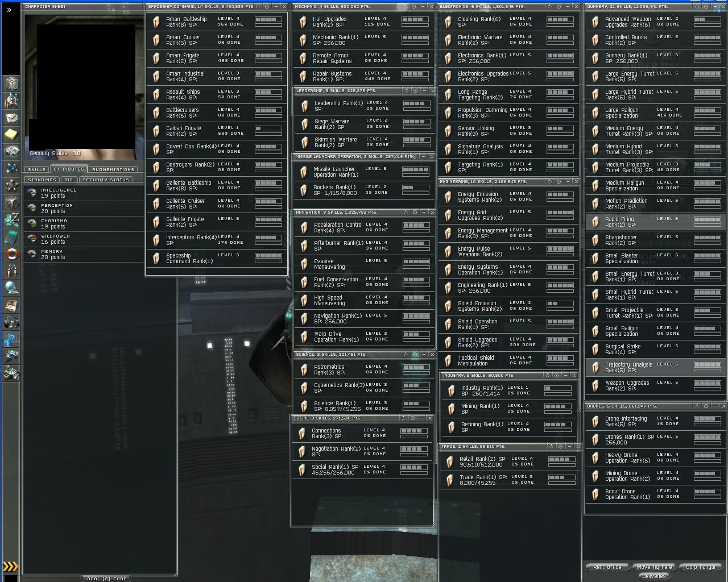Select the Retail Rank(2) skill text
728x582 pixels.
click(x=483, y=462)
